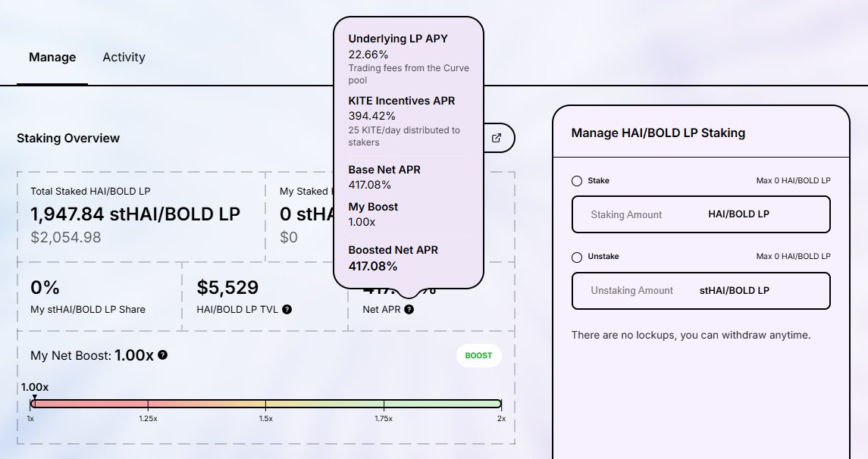Image resolution: width=868 pixels, height=459 pixels.
Task: Click the green BOOST button
Action: (x=479, y=355)
